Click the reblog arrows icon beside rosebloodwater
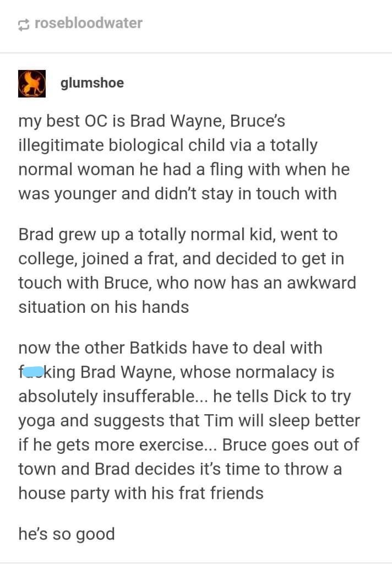The width and height of the screenshot is (392, 564). pyautogui.click(x=24, y=24)
